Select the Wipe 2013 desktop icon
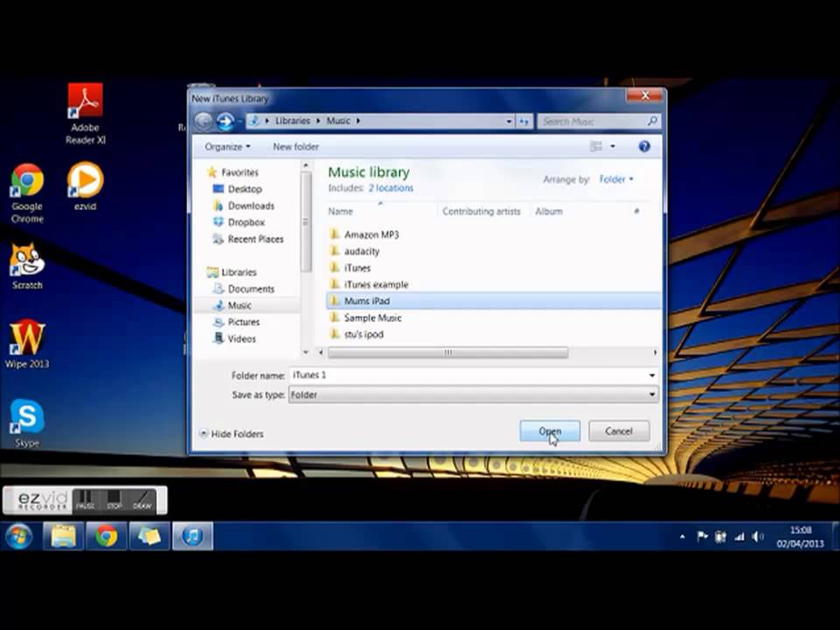840x630 pixels. coord(27,343)
